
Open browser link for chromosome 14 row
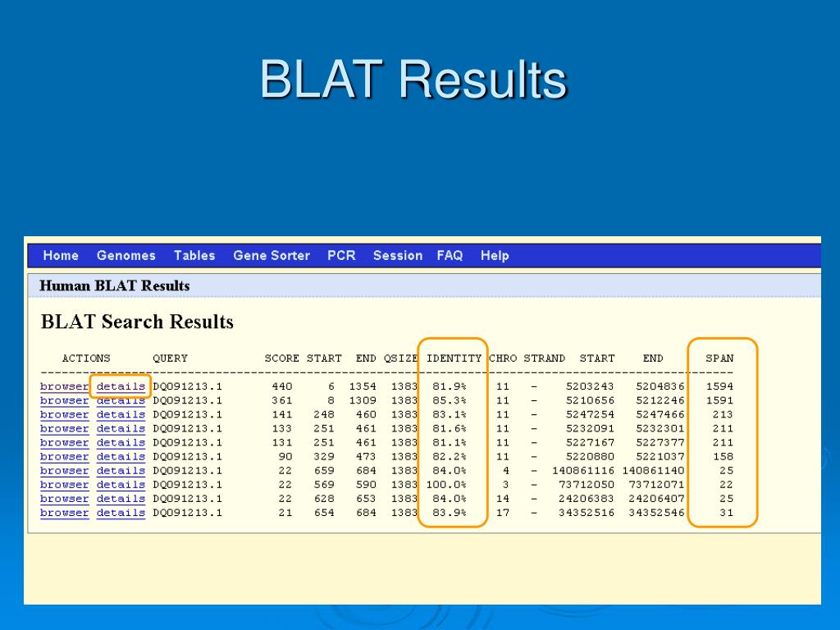pos(64,498)
